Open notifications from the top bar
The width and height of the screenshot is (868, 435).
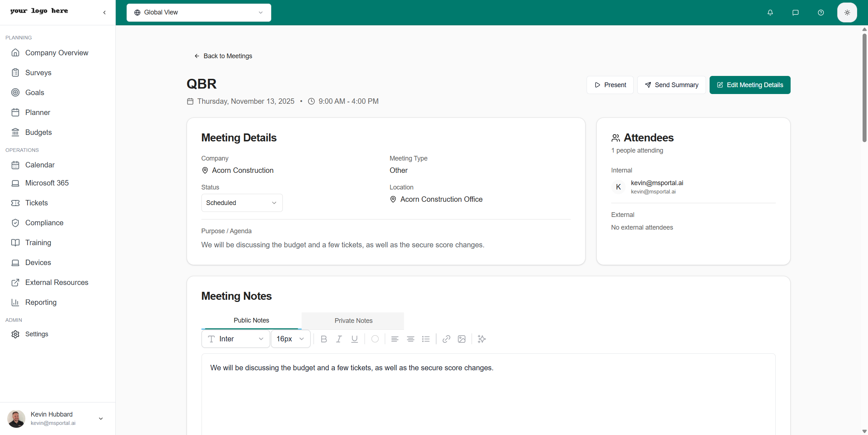[770, 12]
